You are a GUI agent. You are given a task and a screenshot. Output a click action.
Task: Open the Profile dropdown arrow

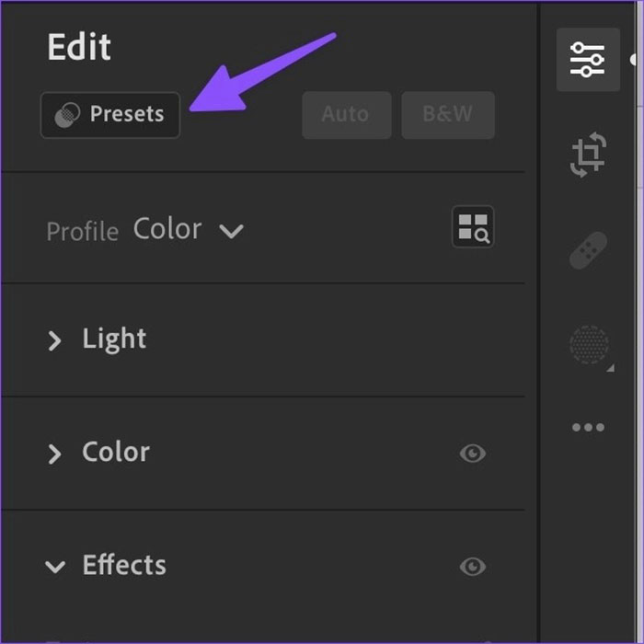click(231, 231)
